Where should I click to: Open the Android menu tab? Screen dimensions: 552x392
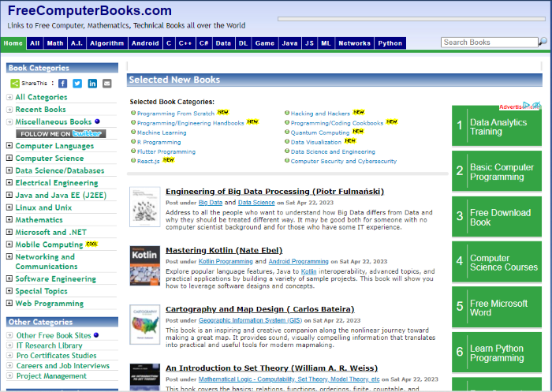tap(145, 43)
